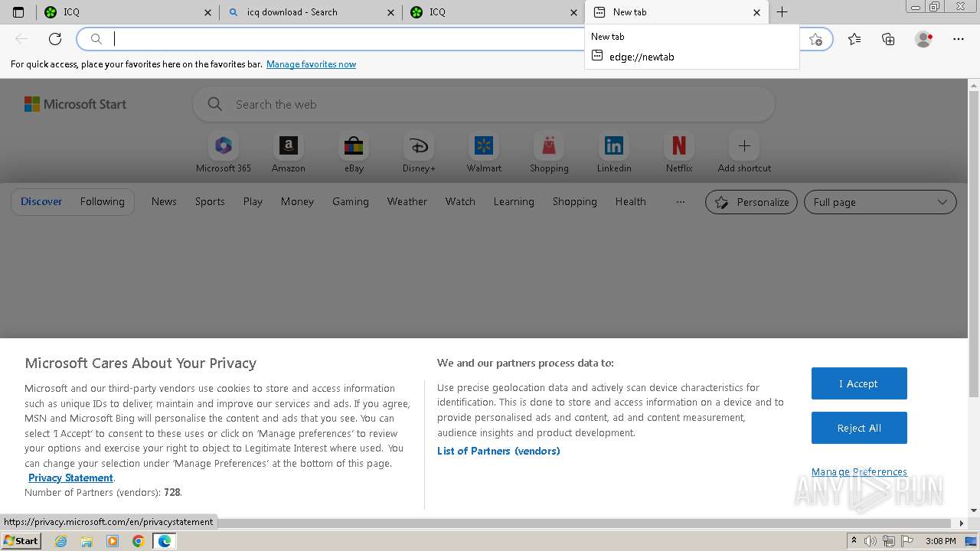Open a new tab with plus button
The width and height of the screenshot is (980, 551).
[782, 12]
